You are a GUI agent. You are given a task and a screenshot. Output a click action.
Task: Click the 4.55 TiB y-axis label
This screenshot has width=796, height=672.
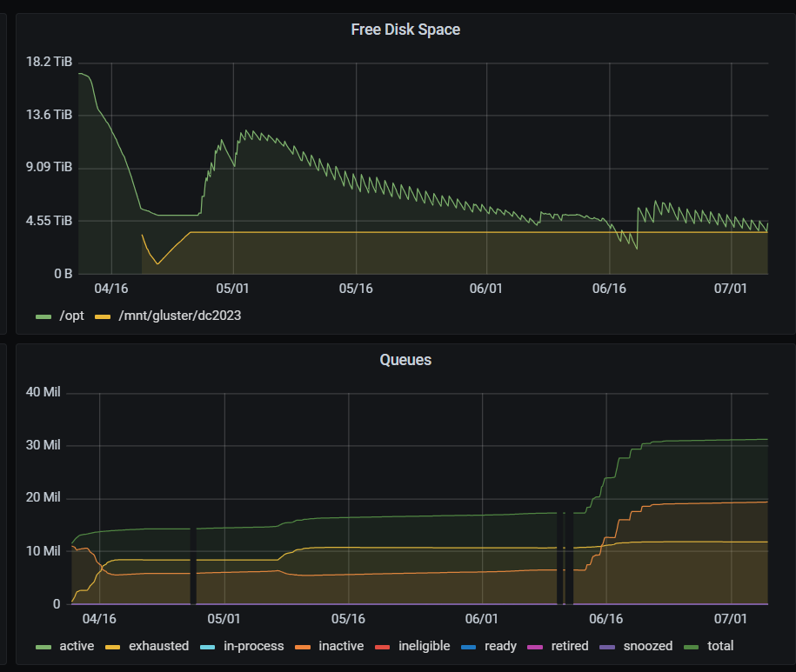click(x=50, y=221)
